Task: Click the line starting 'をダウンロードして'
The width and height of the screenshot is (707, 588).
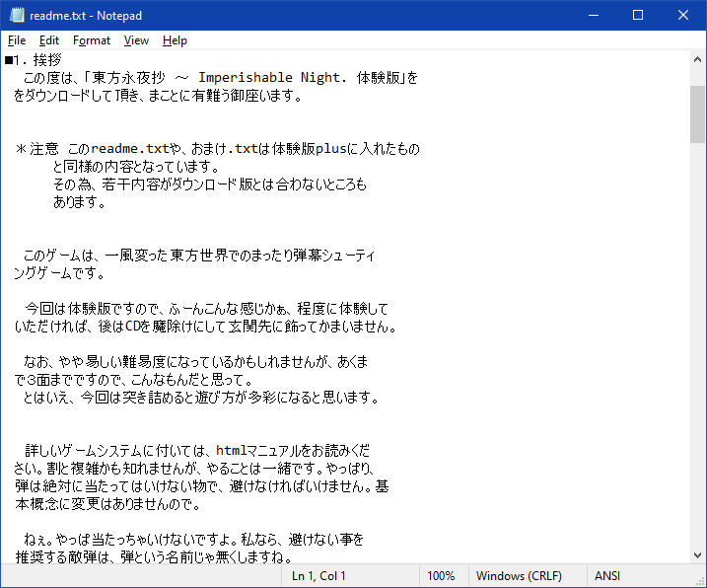Action: 158,96
